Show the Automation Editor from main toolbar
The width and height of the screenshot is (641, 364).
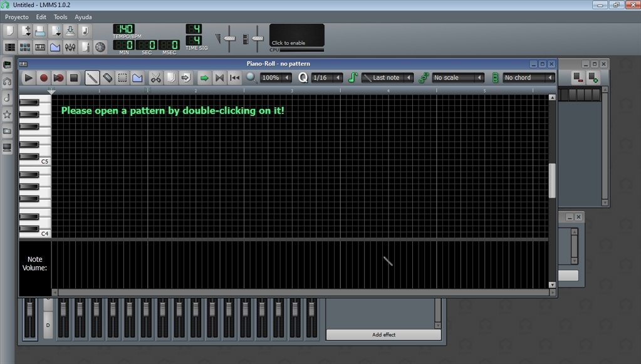[x=55, y=47]
